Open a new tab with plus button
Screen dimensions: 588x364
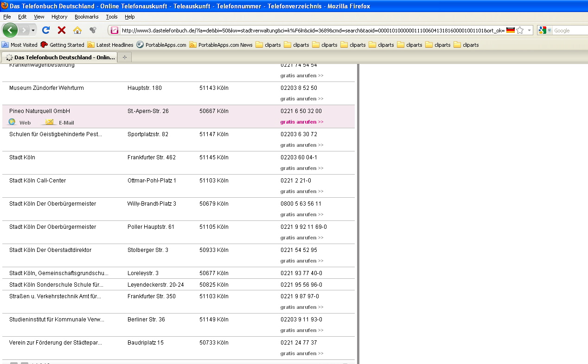pos(124,57)
